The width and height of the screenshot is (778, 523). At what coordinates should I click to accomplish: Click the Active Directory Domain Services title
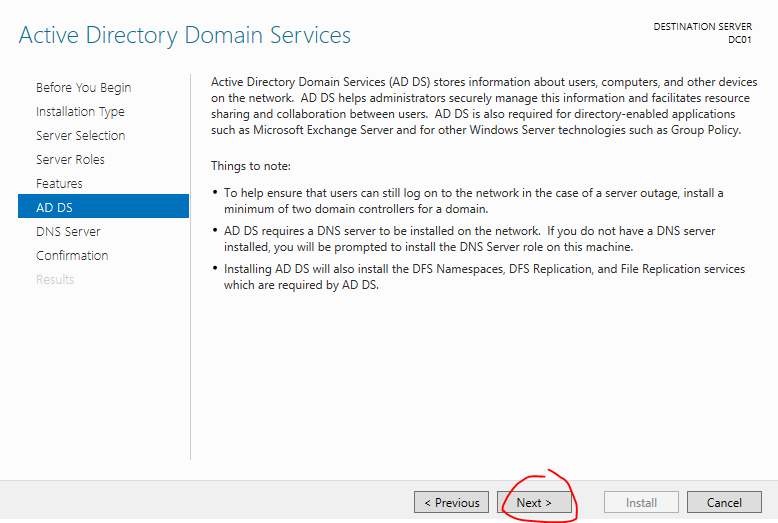pos(185,36)
